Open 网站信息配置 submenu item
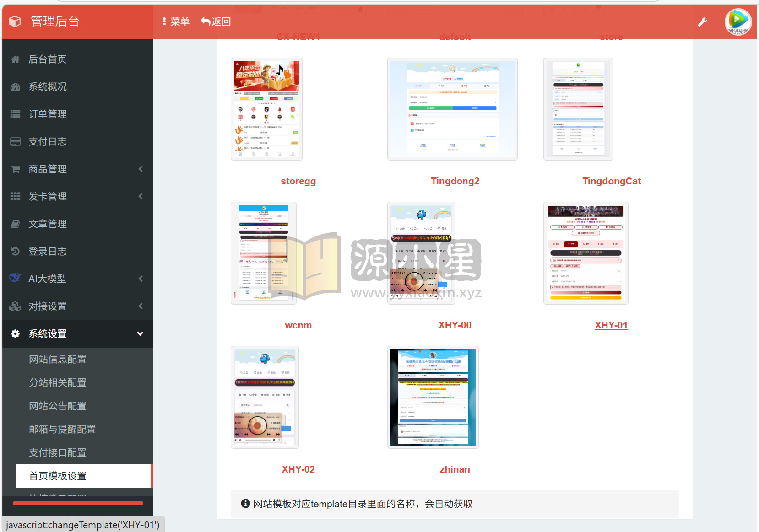Screen dimensions: 759x532 click(58, 359)
